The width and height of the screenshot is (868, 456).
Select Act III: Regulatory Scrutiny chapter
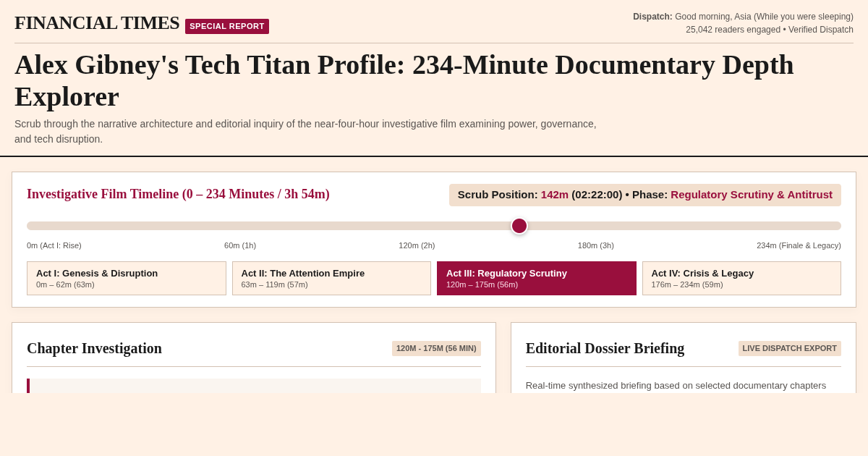pos(537,278)
